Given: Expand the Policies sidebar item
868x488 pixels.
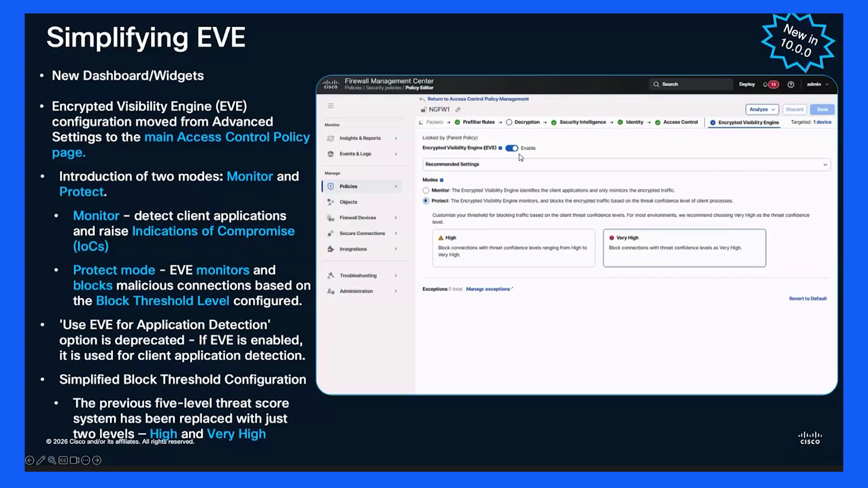Looking at the screenshot, I should 362,186.
